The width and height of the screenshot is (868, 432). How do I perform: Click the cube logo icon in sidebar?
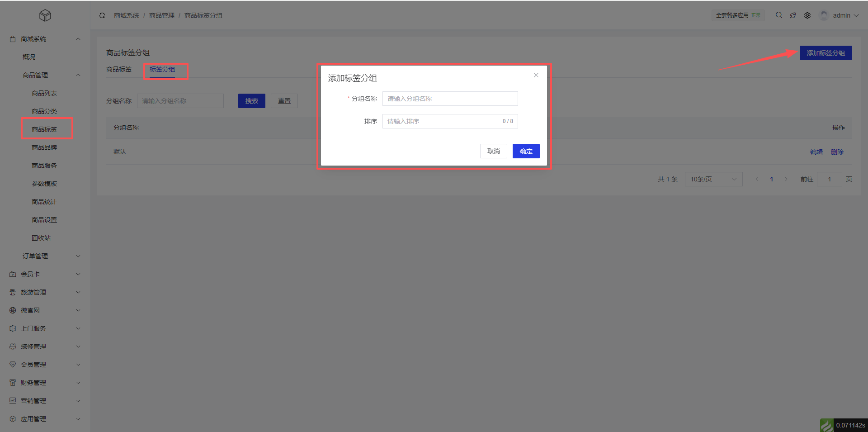[x=45, y=15]
